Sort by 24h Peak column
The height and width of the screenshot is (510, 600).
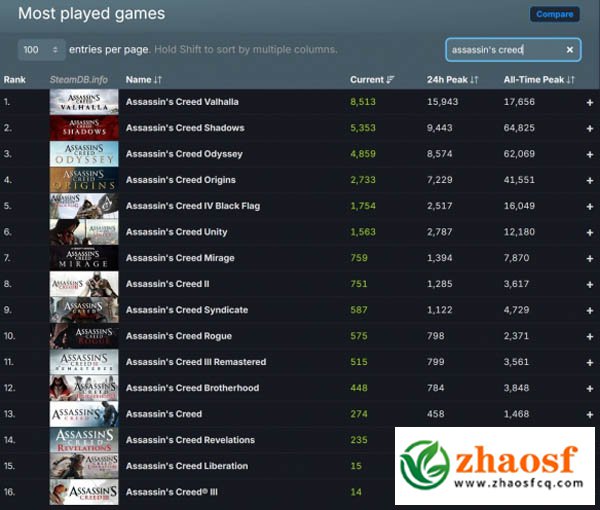[x=452, y=79]
